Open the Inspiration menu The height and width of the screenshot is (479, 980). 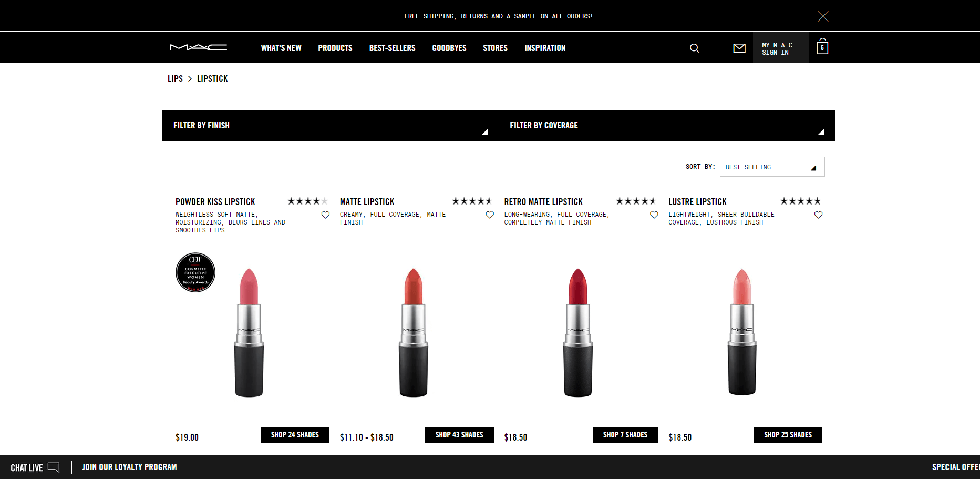545,48
